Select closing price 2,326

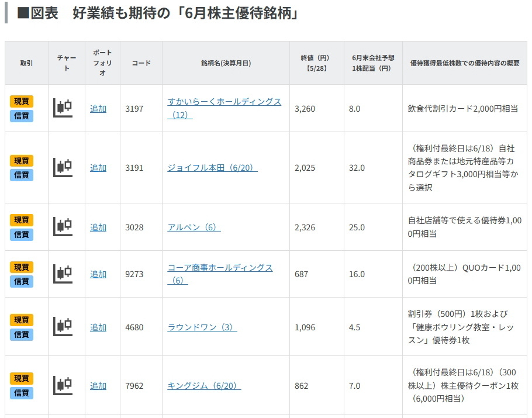click(x=305, y=227)
